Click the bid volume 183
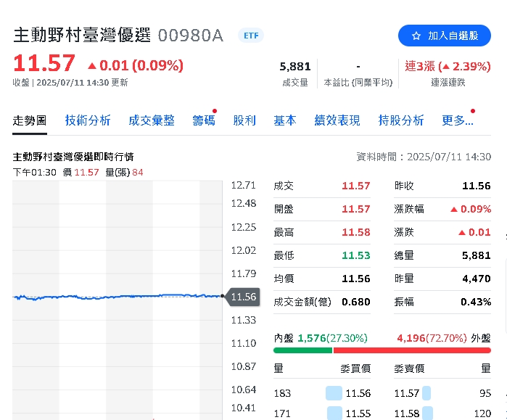Screen dimensions: 507x420 [x=282, y=393]
